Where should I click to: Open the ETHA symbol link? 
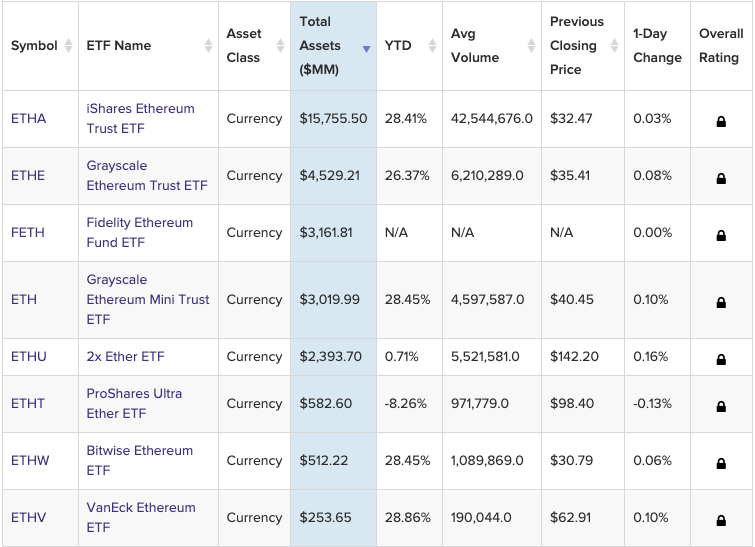click(28, 119)
